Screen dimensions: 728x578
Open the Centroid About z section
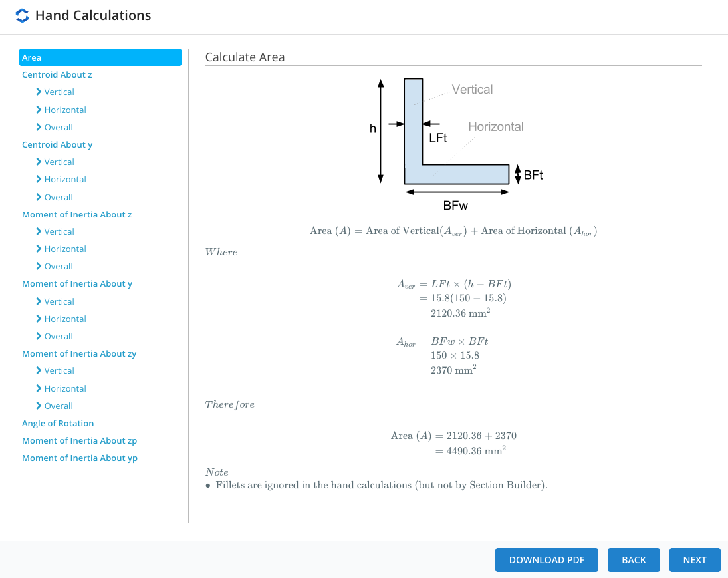point(57,74)
